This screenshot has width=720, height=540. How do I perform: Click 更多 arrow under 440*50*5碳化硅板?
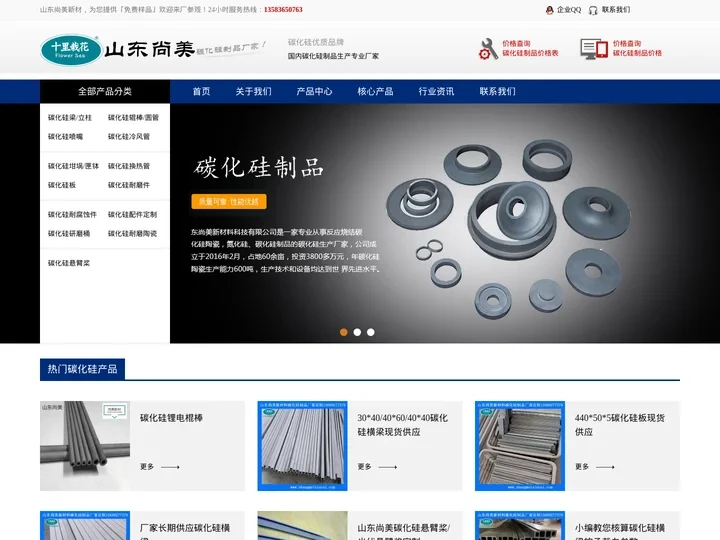(x=595, y=467)
